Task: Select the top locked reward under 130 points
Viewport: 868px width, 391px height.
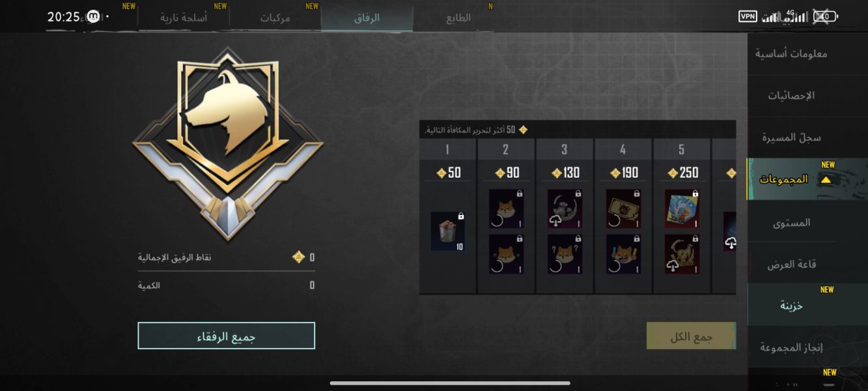Action: 565,209
